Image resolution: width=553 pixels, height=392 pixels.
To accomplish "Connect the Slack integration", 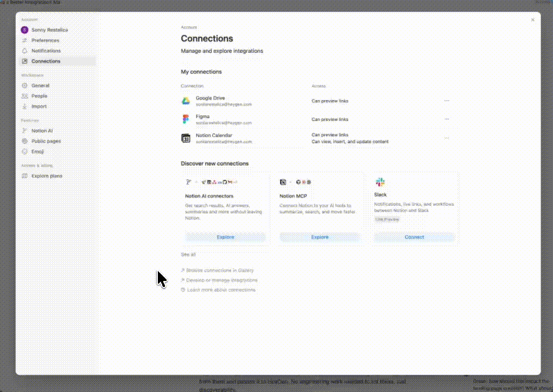I will [414, 237].
